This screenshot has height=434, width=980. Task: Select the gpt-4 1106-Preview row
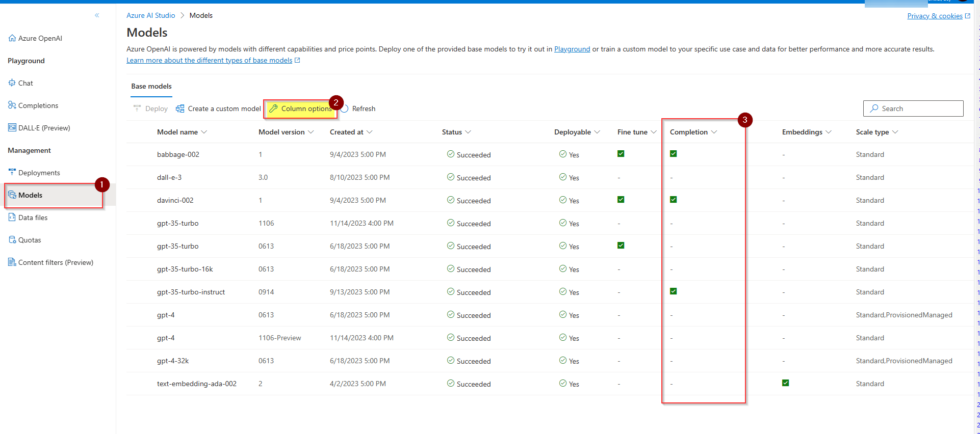click(x=550, y=338)
